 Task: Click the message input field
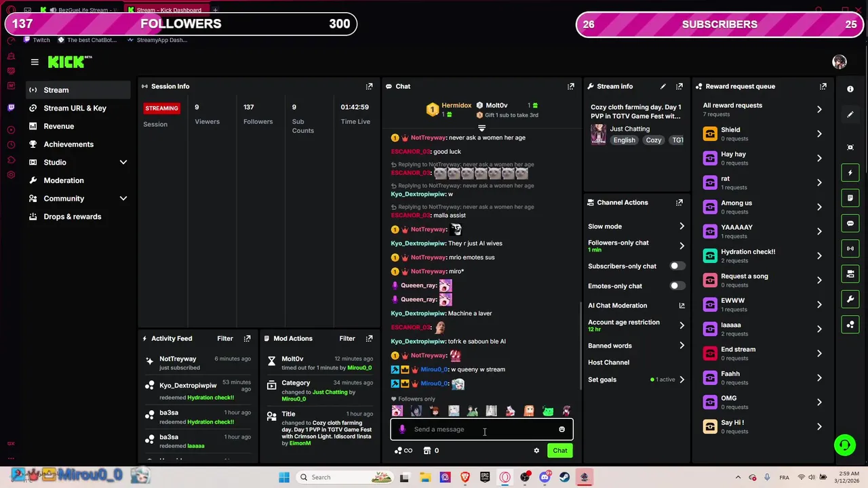[481, 429]
